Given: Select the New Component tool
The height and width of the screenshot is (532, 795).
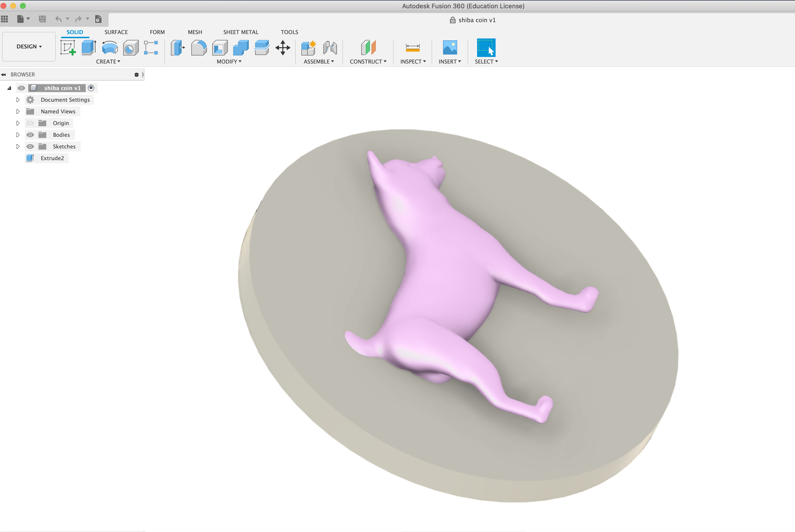Looking at the screenshot, I should [308, 47].
